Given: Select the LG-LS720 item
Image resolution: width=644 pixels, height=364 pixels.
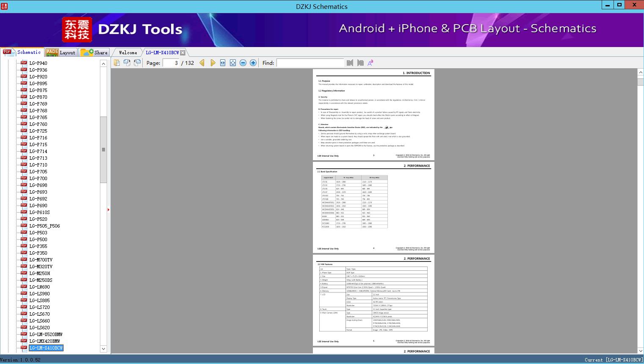Looking at the screenshot, I should [39, 307].
